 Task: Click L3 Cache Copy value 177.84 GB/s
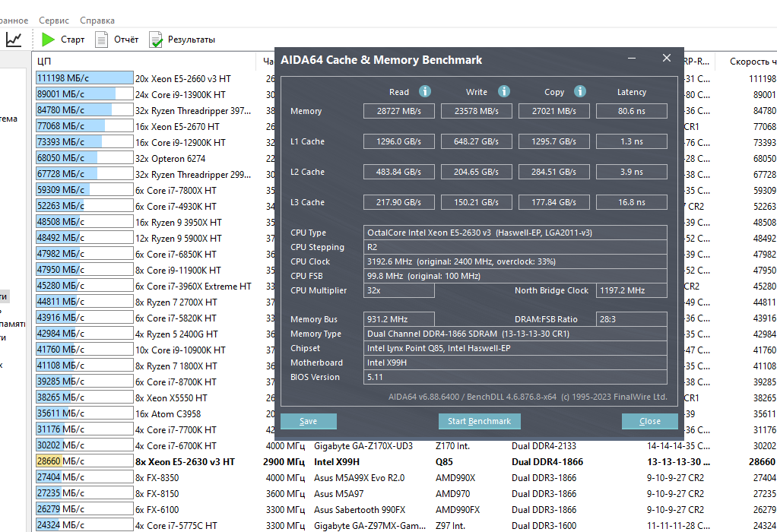554,202
